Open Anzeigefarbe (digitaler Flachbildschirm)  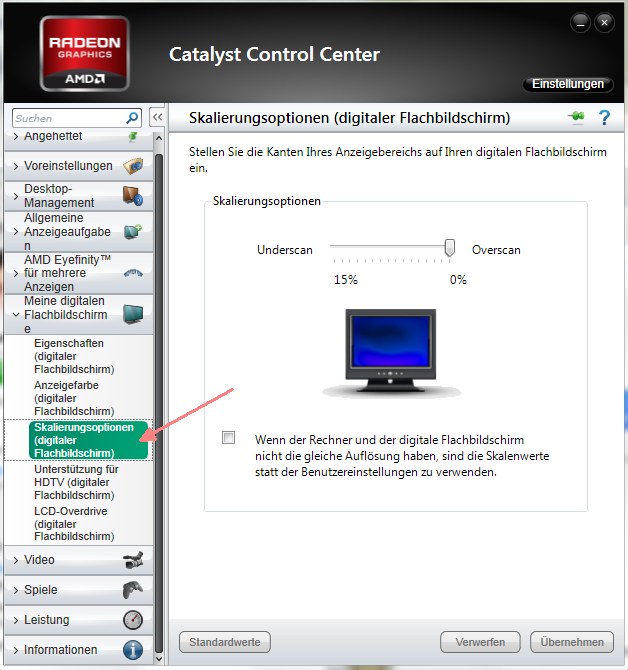tap(74, 398)
